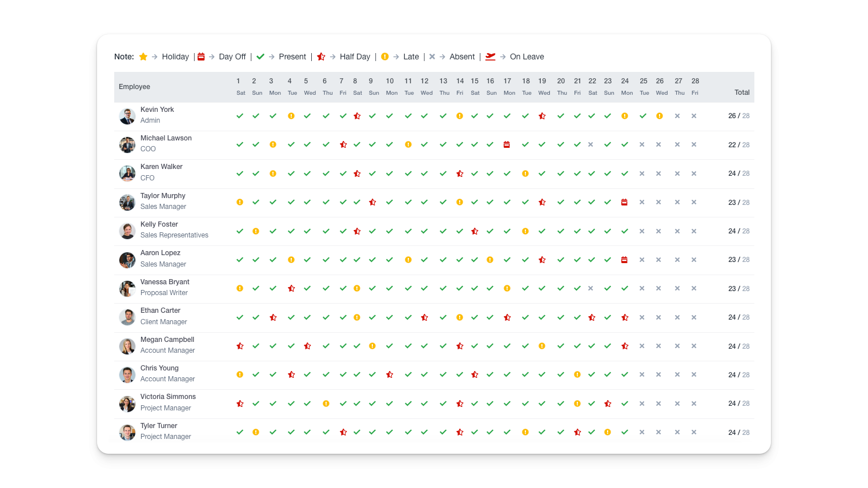Select Chris Young's Half Day icon on day 10
This screenshot has width=868, height=488.
click(x=389, y=375)
